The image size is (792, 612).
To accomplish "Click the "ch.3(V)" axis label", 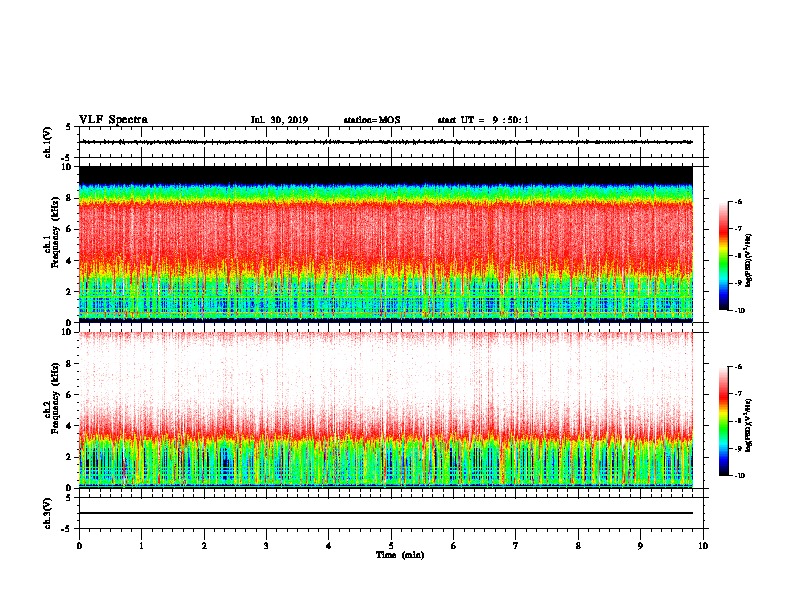I will 48,513.
